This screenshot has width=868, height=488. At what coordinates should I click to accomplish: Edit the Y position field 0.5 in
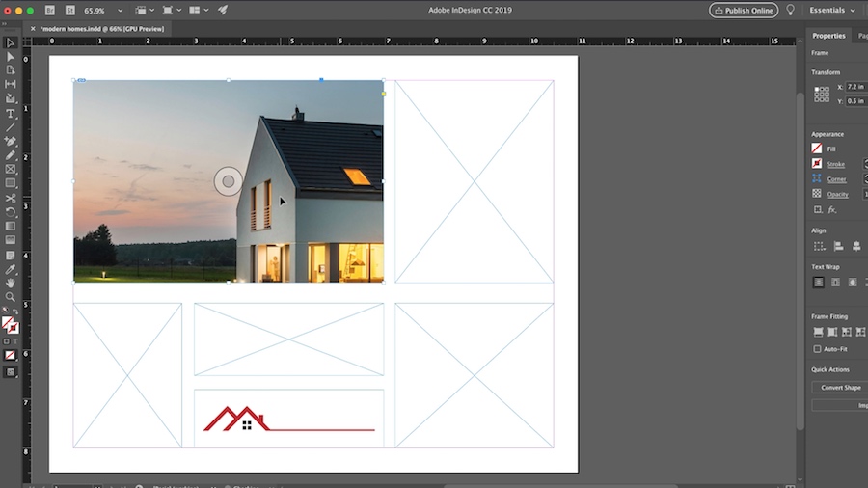click(856, 101)
